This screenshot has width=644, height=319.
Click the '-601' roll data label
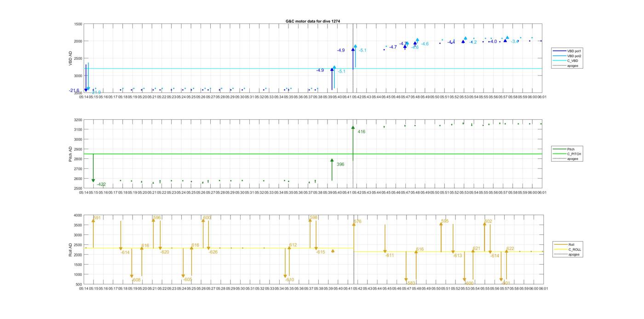(506, 283)
